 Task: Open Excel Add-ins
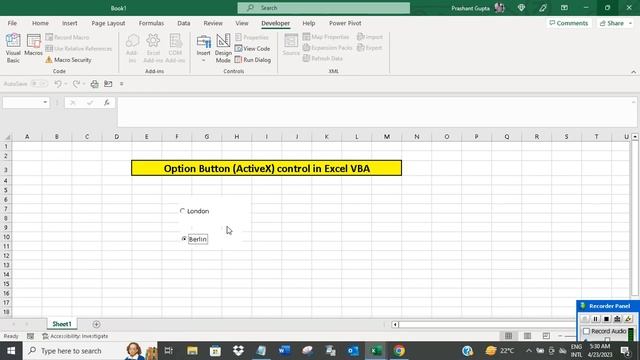click(153, 48)
